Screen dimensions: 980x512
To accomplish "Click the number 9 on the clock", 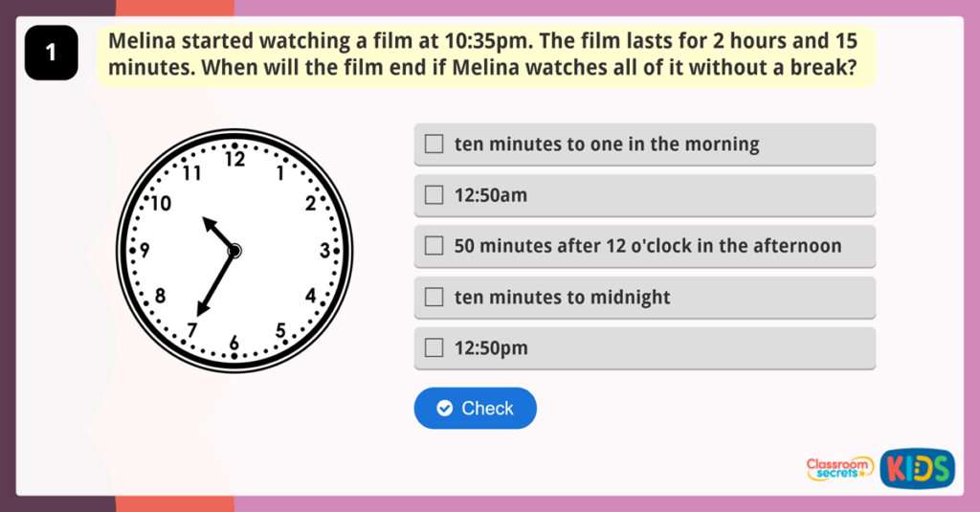I will (145, 251).
